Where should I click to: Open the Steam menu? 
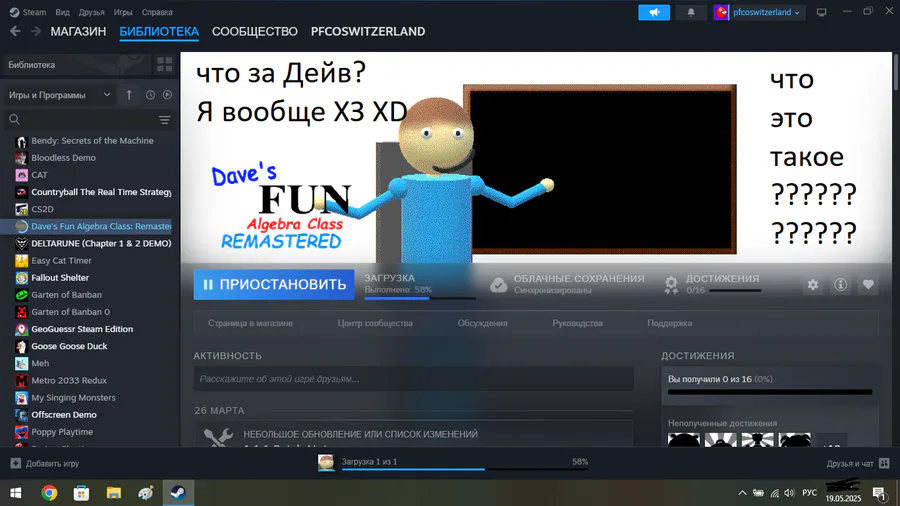pyautogui.click(x=28, y=12)
